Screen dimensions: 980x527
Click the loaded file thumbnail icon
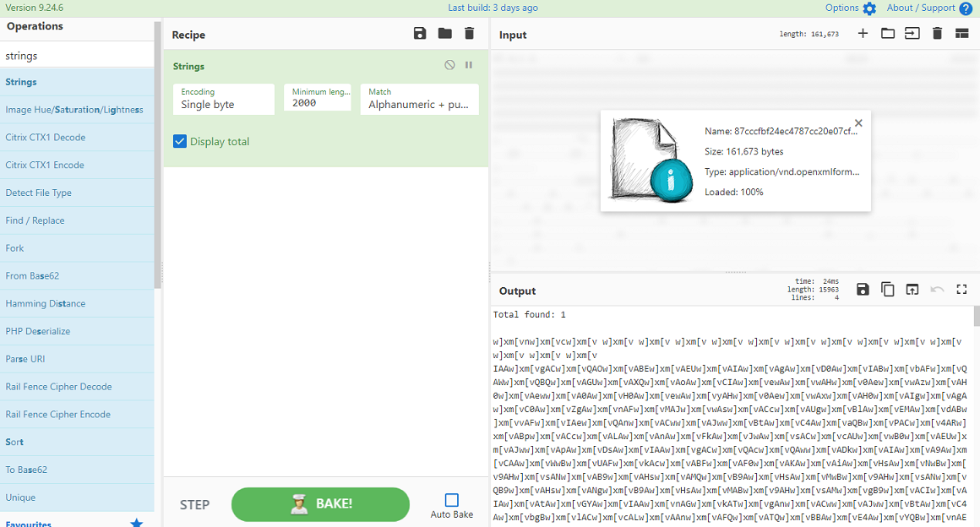[652, 160]
